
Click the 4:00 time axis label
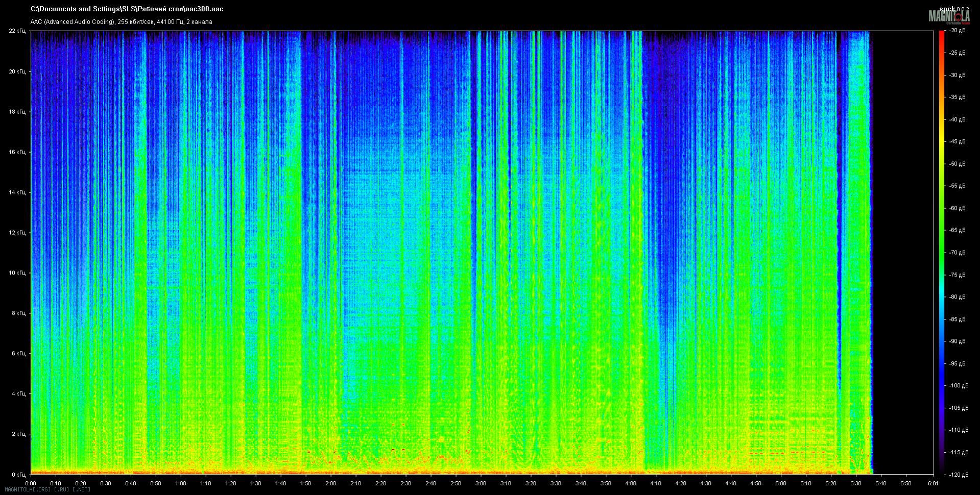coord(631,483)
